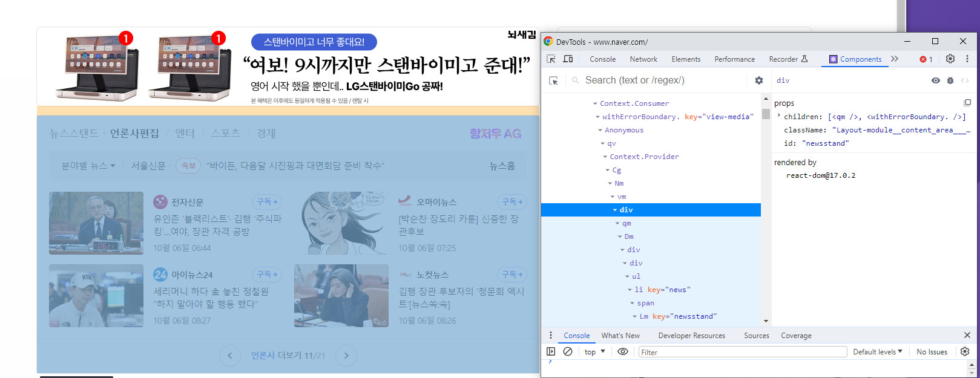Viewport: 980px width, 378px height.
Task: Clear the console with the ban icon
Action: pyautogui.click(x=568, y=351)
